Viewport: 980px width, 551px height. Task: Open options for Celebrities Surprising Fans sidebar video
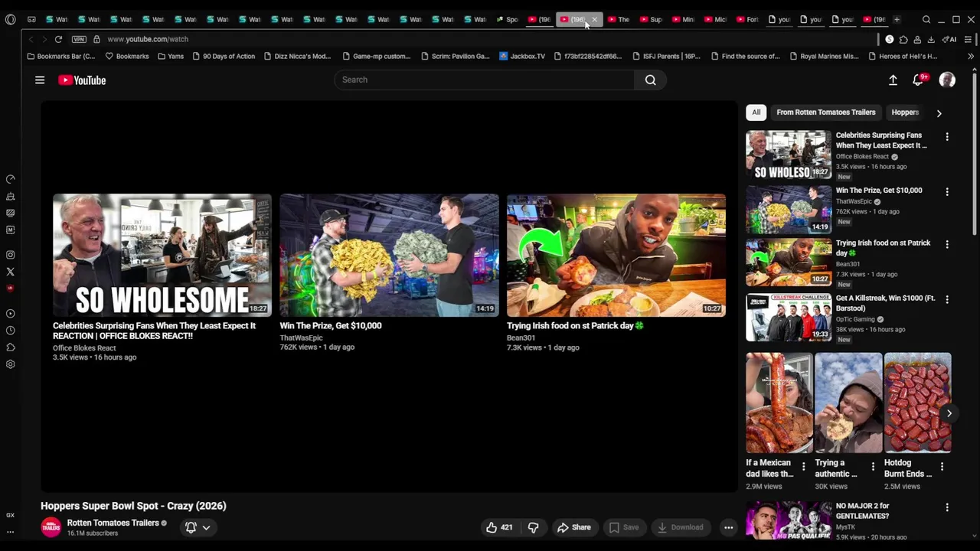947,137
